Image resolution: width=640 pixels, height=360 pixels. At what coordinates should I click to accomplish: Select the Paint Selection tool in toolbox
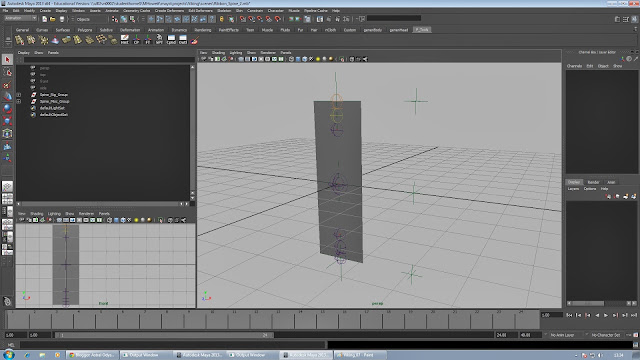[x=7, y=85]
